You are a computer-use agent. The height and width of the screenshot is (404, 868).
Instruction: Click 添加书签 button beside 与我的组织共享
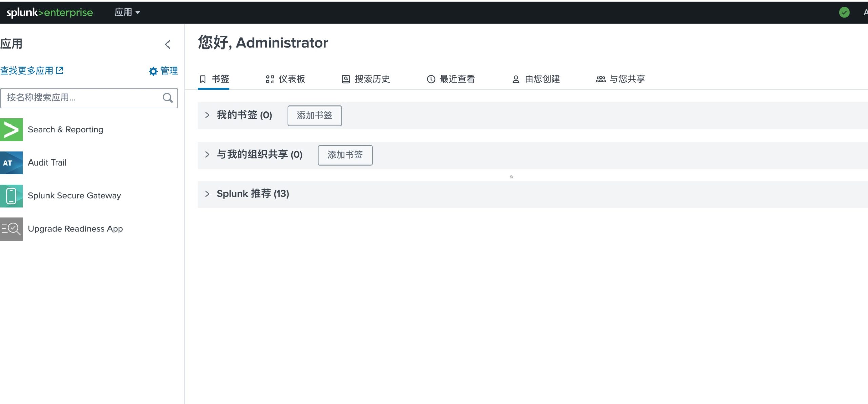point(345,155)
